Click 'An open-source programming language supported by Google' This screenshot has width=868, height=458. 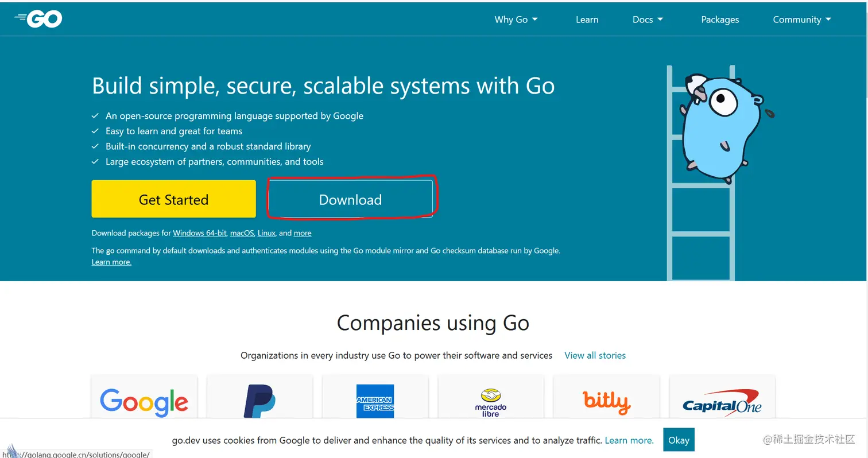(234, 115)
